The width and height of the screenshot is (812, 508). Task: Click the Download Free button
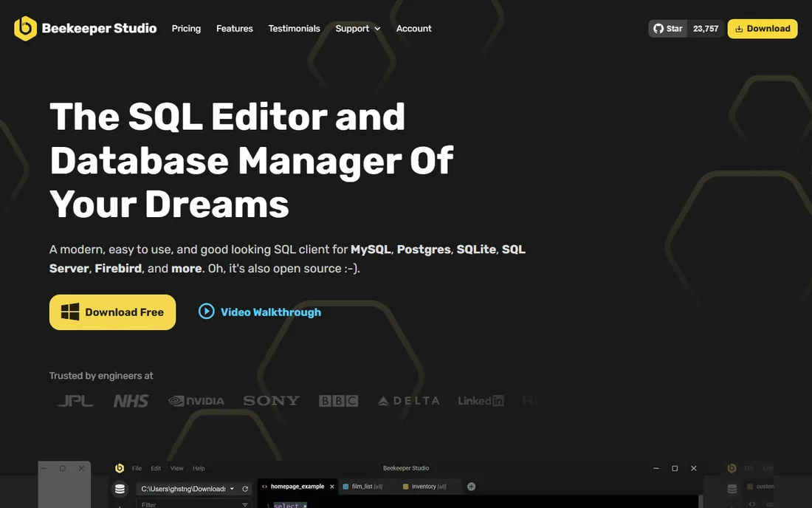112,312
